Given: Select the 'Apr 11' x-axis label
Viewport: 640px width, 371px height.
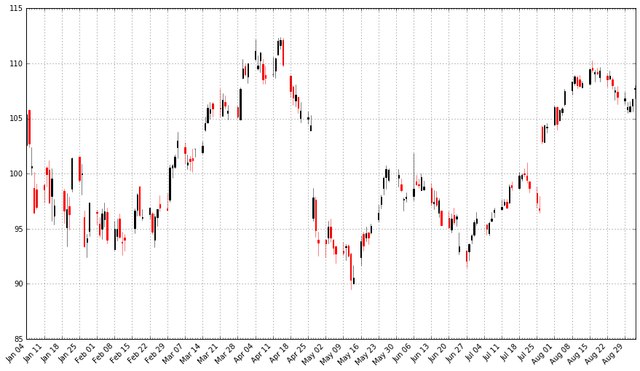Looking at the screenshot, I should coord(262,353).
